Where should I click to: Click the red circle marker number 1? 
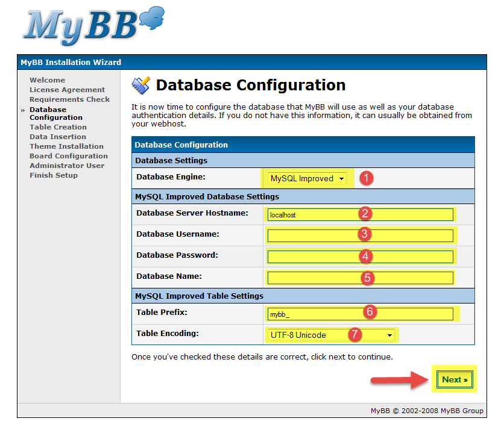[367, 178]
